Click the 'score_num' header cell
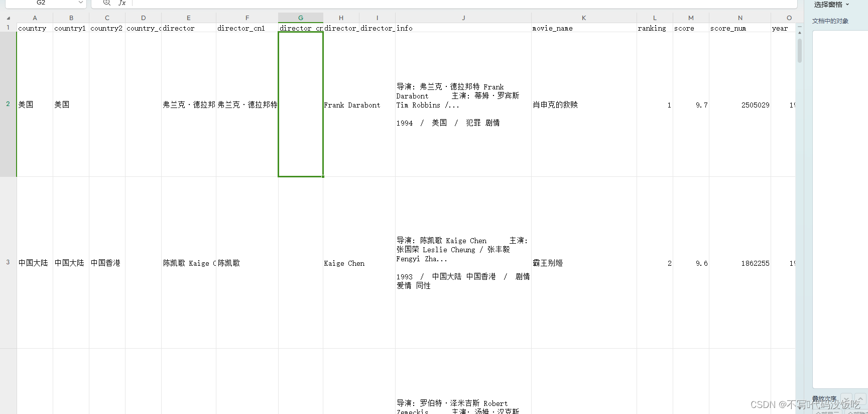Screen dimensions: 868x414 point(740,28)
